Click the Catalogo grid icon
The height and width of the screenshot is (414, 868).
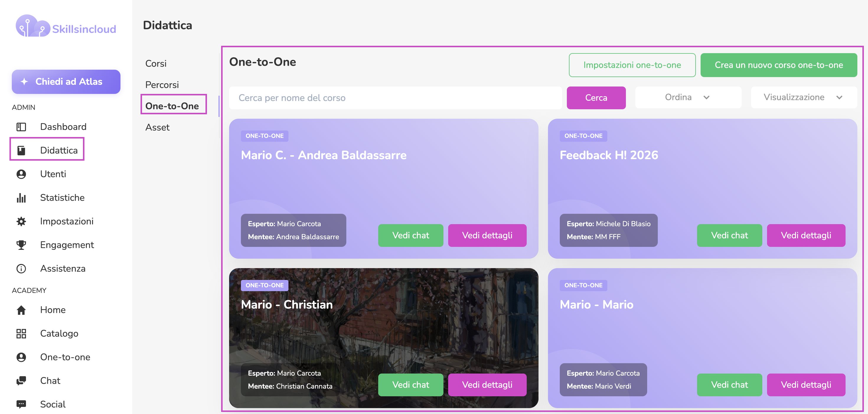point(21,333)
